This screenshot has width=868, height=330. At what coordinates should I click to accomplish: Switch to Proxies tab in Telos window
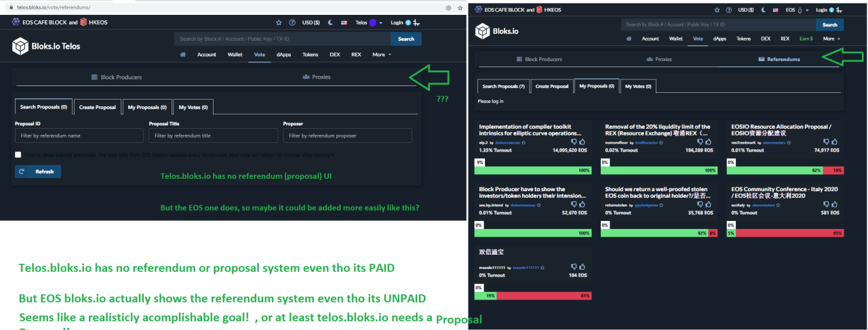pyautogui.click(x=317, y=77)
